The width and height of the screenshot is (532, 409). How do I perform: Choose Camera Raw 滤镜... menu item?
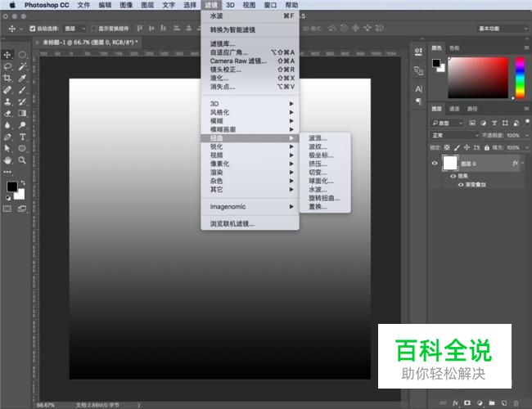[x=250, y=61]
